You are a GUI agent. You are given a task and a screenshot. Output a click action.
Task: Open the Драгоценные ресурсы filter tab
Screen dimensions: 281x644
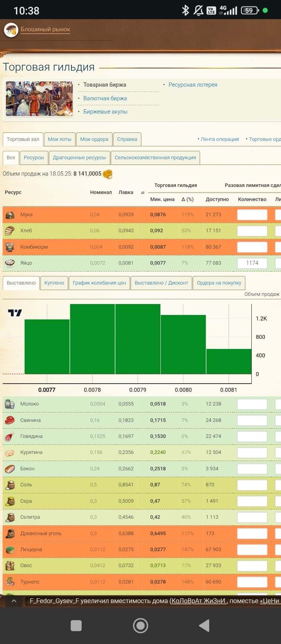click(79, 158)
